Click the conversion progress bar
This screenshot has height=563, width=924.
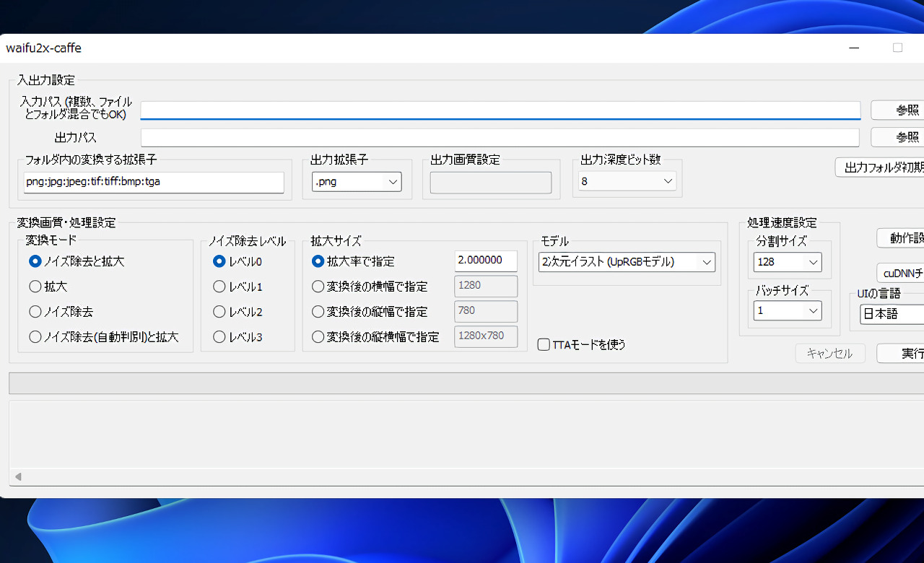point(466,383)
